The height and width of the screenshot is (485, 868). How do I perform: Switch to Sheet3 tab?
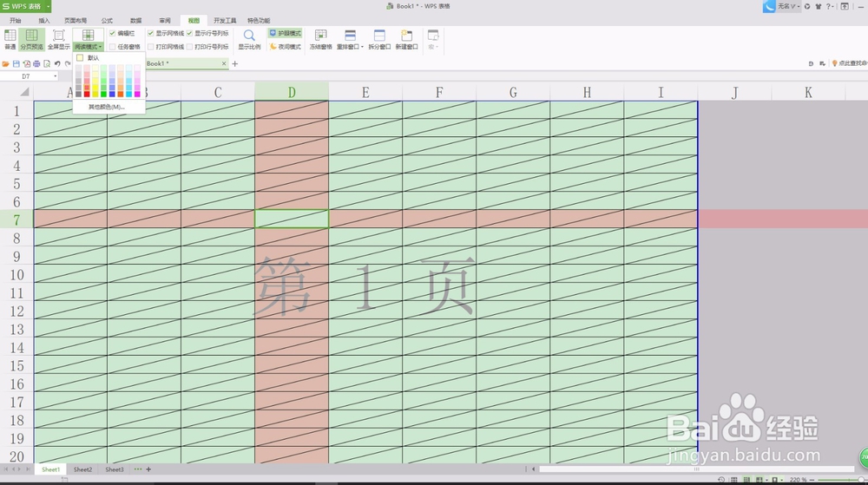(115, 469)
